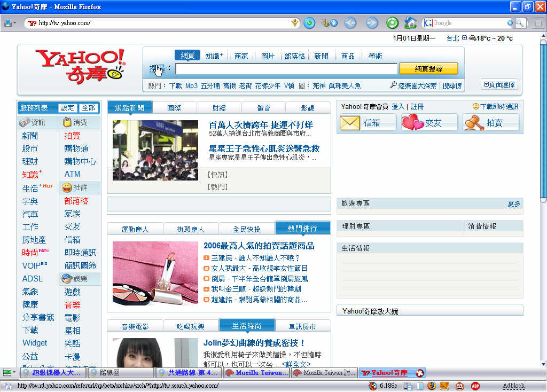This screenshot has height=392, width=547.
Task: Open the 註冊 register link
Action: tap(417, 106)
